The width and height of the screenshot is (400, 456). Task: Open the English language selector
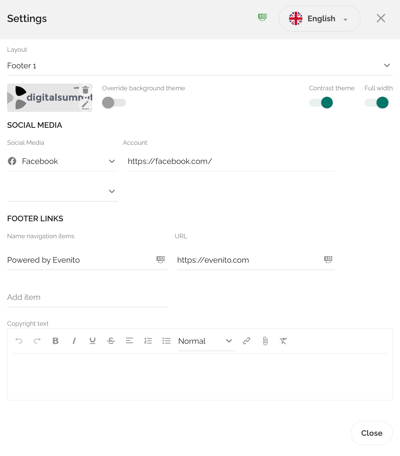[319, 19]
